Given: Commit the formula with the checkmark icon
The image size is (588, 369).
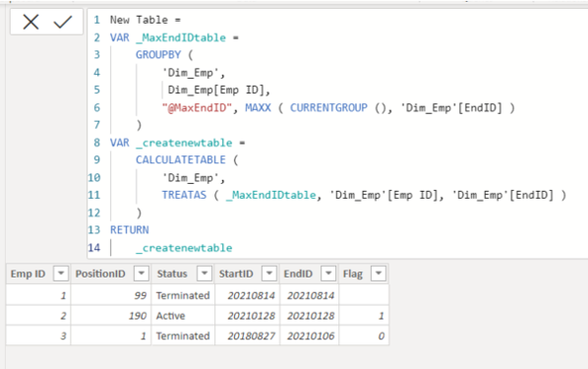Looking at the screenshot, I should [x=63, y=22].
